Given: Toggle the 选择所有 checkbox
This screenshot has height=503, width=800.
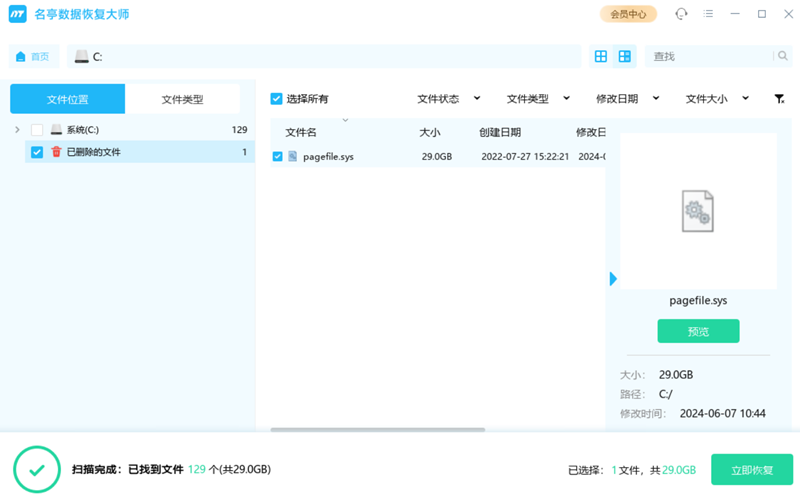Looking at the screenshot, I should (x=277, y=99).
